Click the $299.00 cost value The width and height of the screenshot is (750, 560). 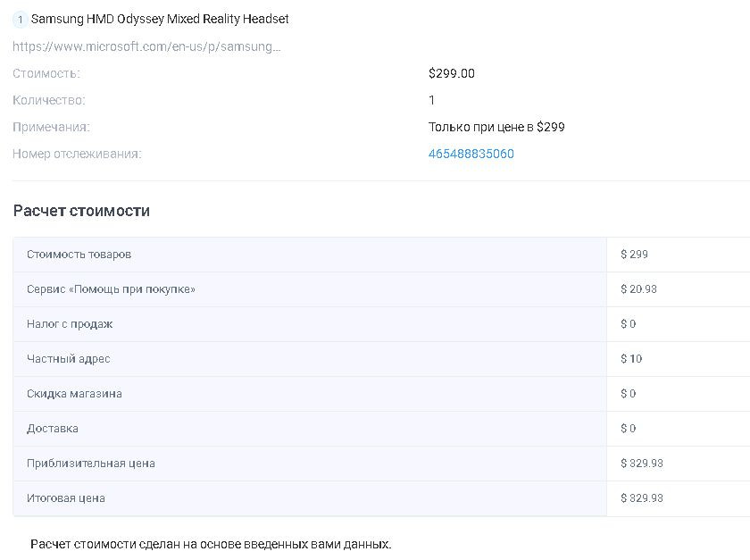click(451, 73)
